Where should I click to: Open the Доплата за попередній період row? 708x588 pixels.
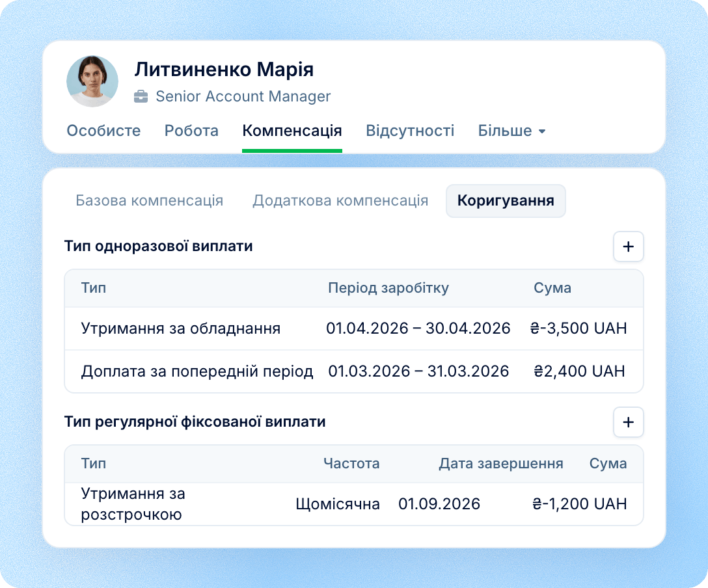pos(354,371)
